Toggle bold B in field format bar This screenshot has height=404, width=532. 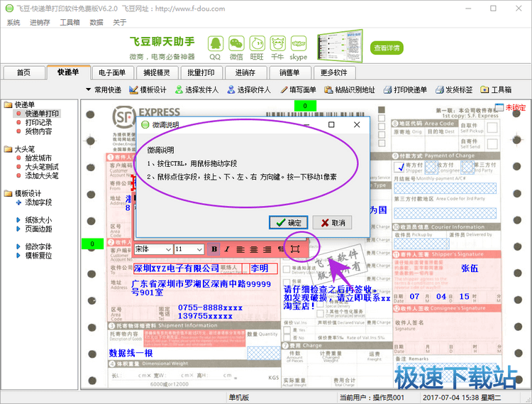pos(214,249)
